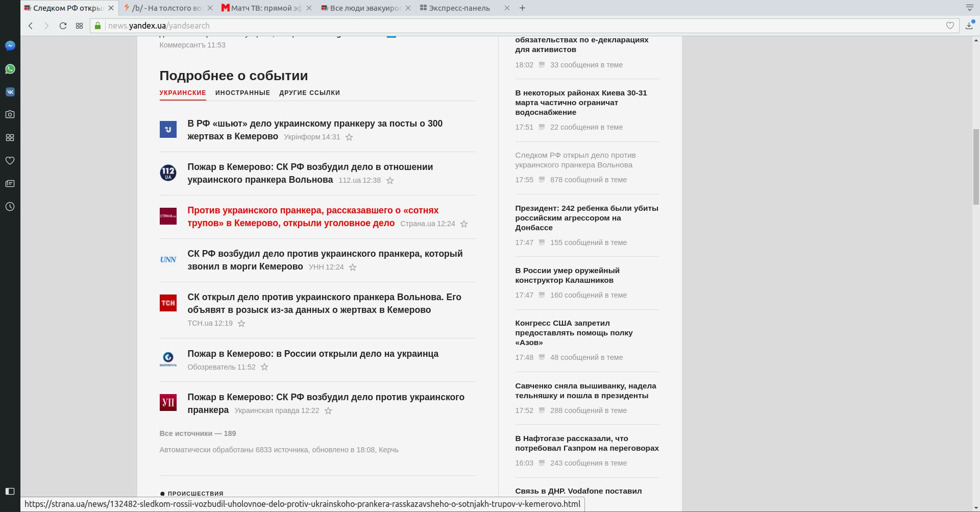Open 'Конгресс США запретил предоставлять помощь полку «Азов»'

click(x=574, y=333)
